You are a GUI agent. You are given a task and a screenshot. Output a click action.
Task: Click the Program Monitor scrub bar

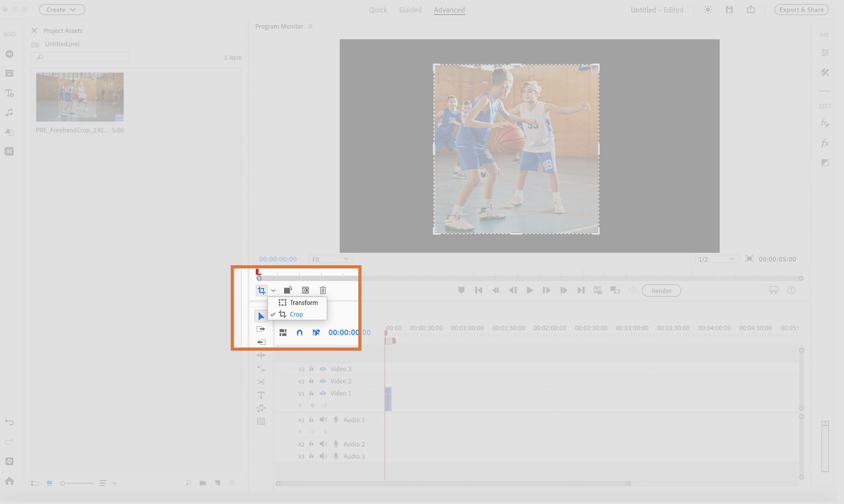[530, 278]
